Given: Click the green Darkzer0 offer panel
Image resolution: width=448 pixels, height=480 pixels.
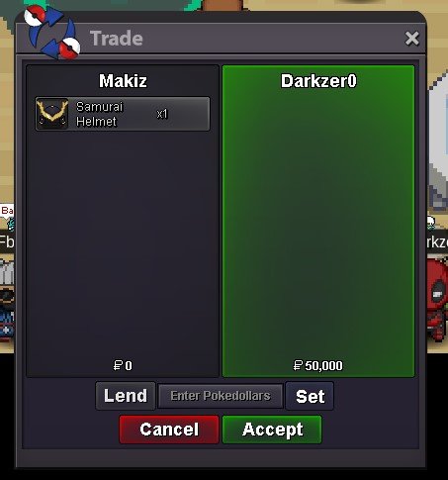Looking at the screenshot, I should click(318, 221).
